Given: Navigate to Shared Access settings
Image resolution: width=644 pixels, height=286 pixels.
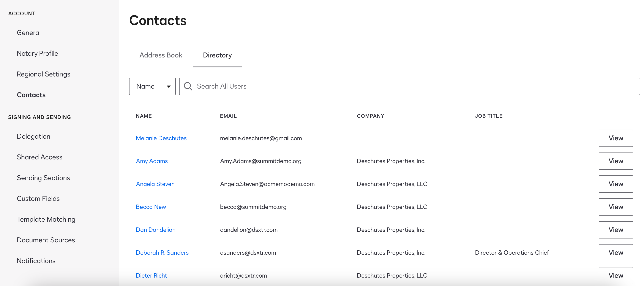Looking at the screenshot, I should pyautogui.click(x=39, y=157).
